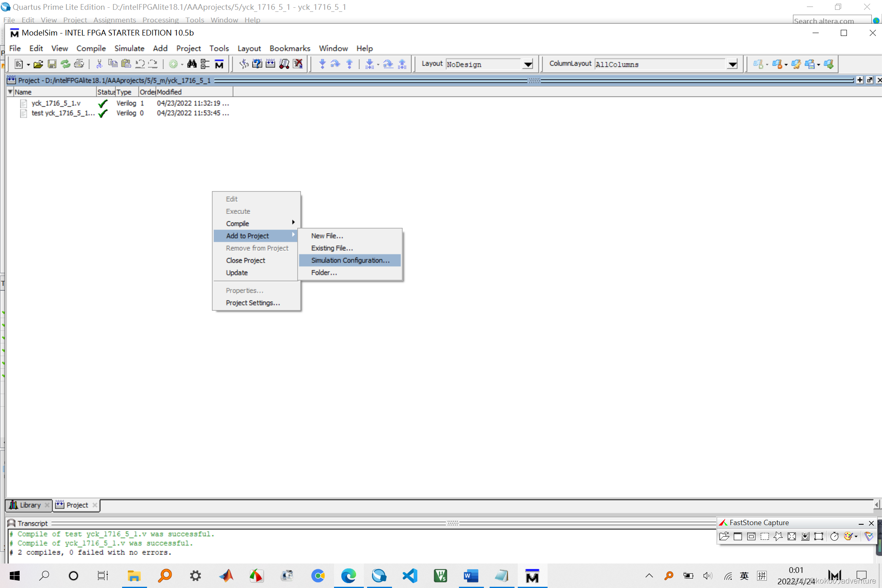This screenshot has width=882, height=588.
Task: Select test yck_1716_5_1 file row
Action: tap(63, 113)
